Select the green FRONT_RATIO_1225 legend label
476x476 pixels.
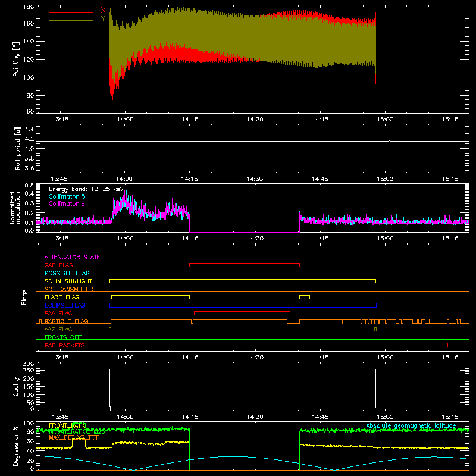tap(77, 431)
